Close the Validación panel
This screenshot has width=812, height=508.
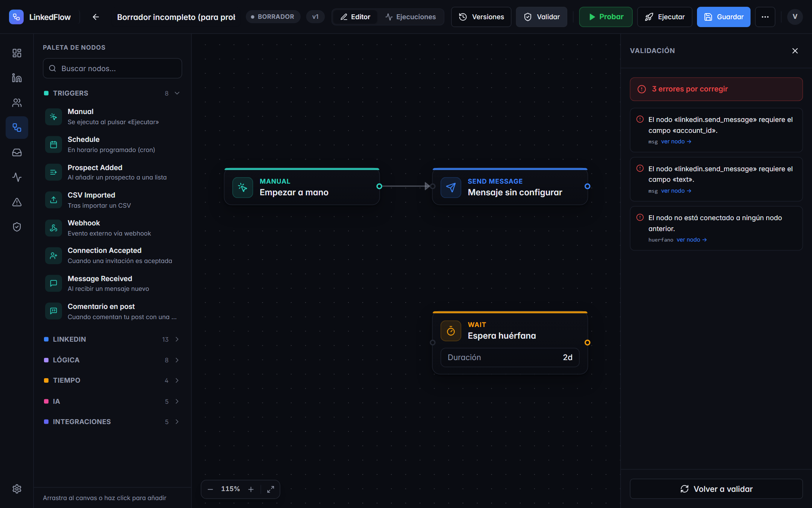click(795, 51)
